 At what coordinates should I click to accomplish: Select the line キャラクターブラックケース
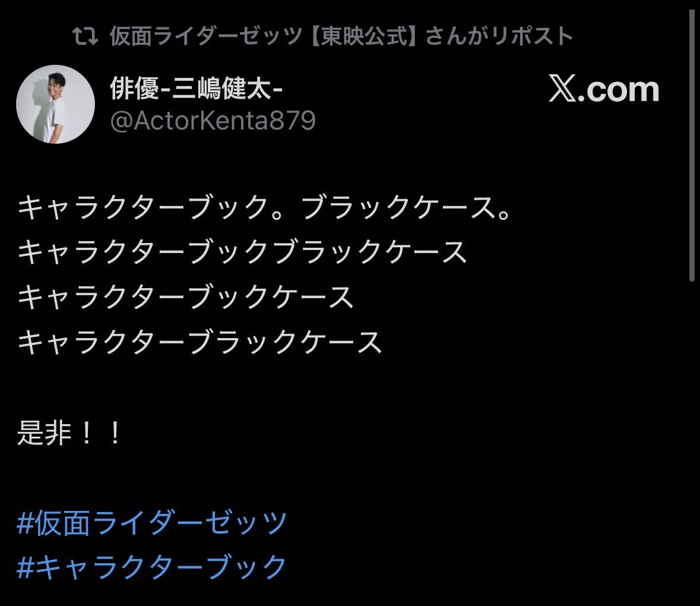pyautogui.click(x=200, y=343)
